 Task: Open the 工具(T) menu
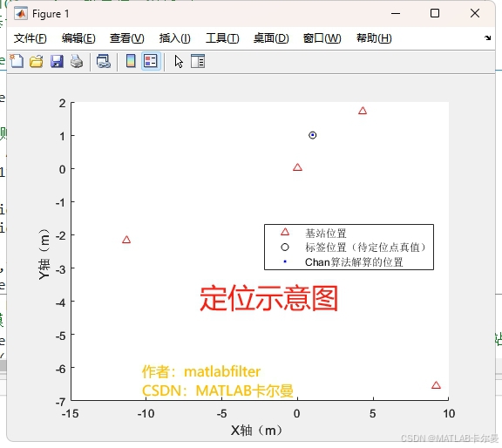(222, 38)
